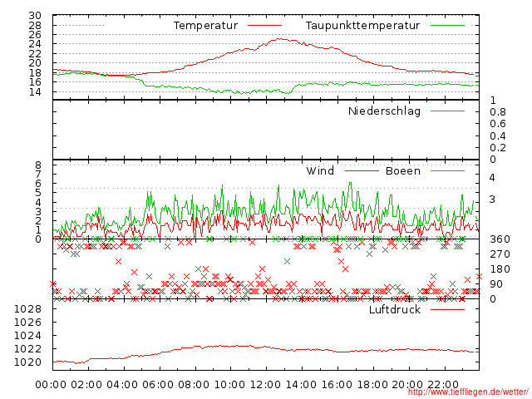Click the 24 temperature axis label
The width and height of the screenshot is (532, 399).
pos(35,44)
